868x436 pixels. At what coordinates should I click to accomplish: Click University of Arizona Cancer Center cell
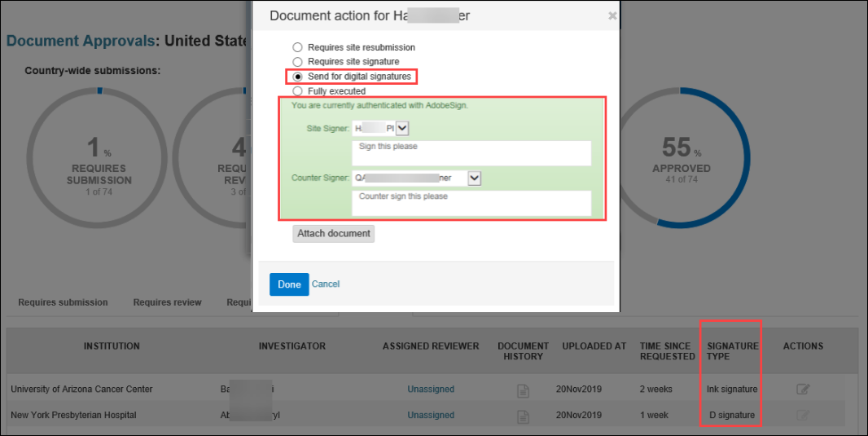[81, 389]
